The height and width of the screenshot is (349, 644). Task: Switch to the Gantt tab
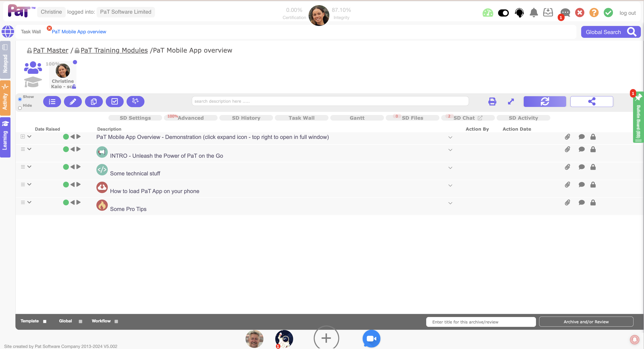click(357, 118)
